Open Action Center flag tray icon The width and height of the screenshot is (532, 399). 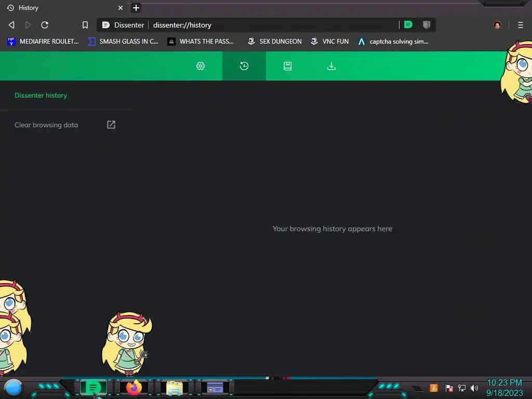tap(449, 388)
